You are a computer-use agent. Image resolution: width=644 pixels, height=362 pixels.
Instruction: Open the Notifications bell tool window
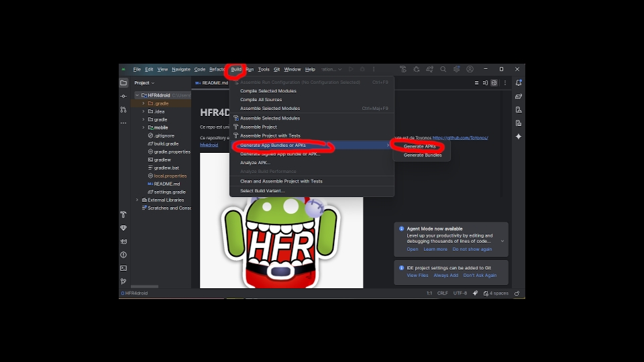coord(519,83)
